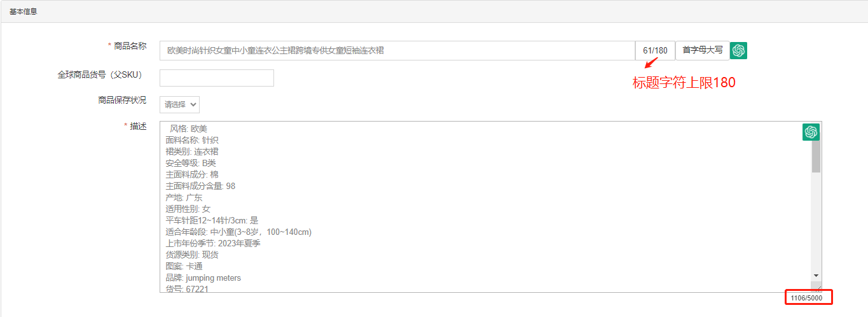The image size is (868, 317).
Task: Click the ChatGPT icon inside the description box
Action: [x=810, y=132]
